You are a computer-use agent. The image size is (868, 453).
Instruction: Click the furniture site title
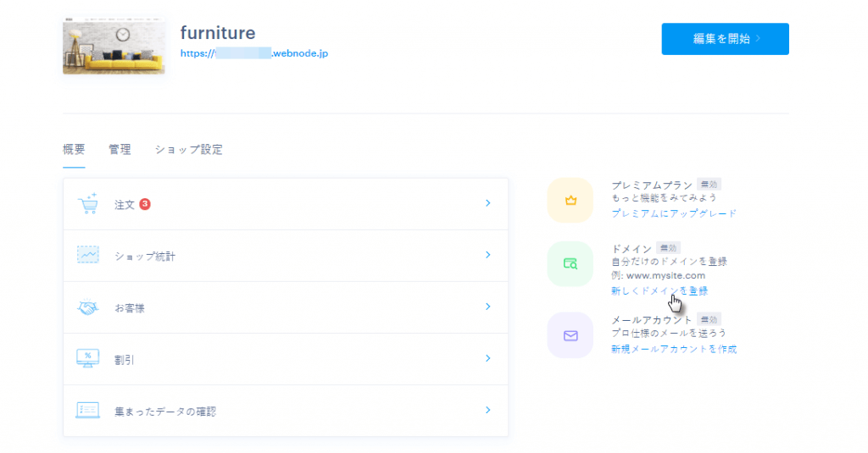[x=218, y=33]
